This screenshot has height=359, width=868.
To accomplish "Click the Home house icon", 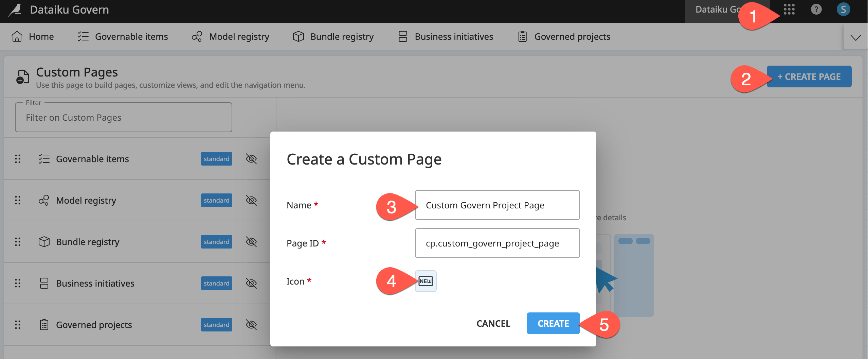I will [17, 36].
